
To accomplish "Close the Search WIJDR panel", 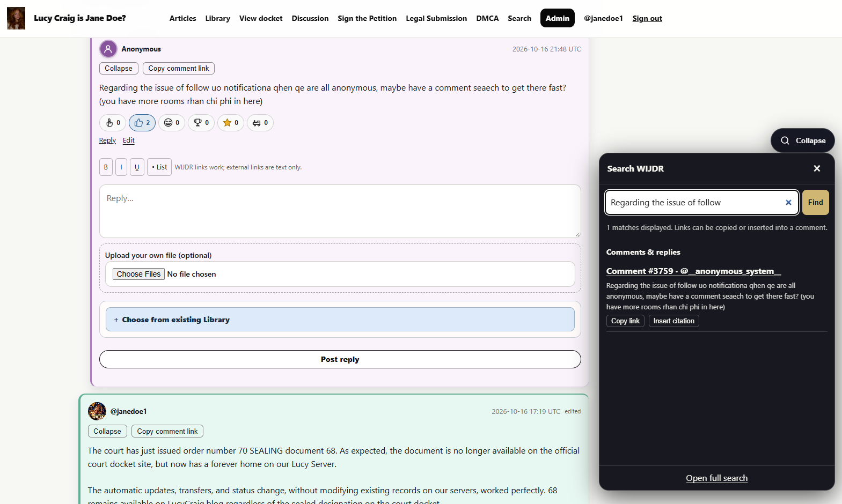I will (x=817, y=168).
